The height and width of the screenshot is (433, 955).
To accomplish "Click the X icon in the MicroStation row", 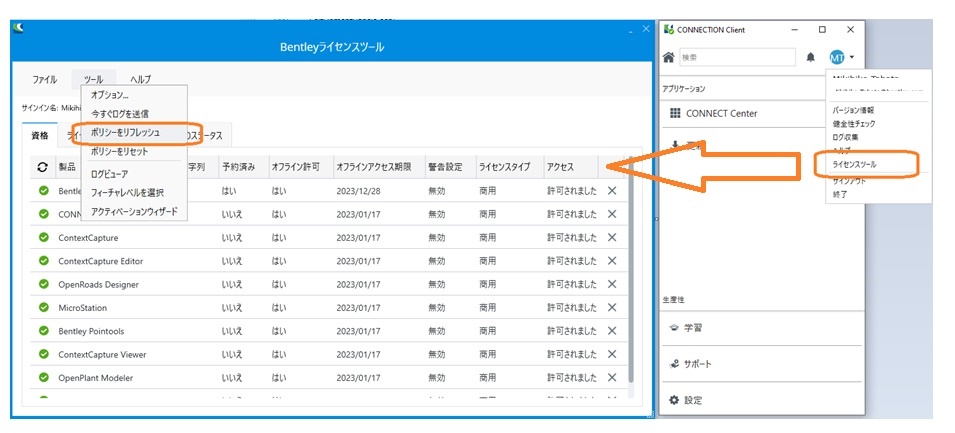I will coord(612,306).
